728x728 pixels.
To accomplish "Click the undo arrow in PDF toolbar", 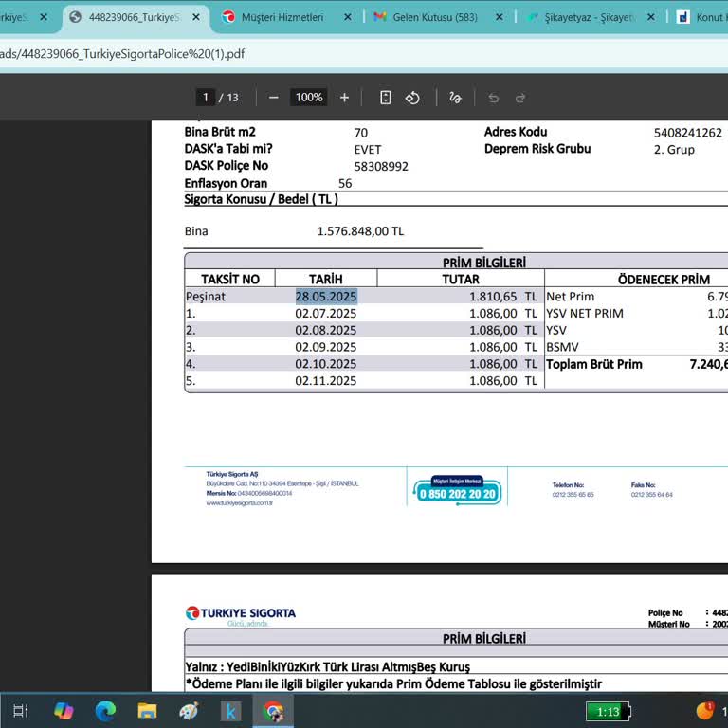I will pyautogui.click(x=493, y=98).
